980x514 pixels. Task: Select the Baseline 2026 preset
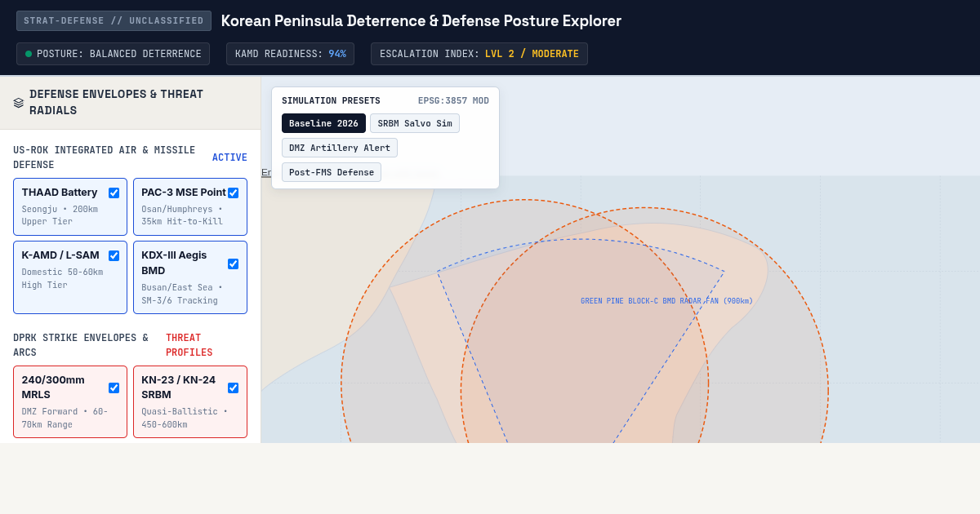pyautogui.click(x=323, y=123)
